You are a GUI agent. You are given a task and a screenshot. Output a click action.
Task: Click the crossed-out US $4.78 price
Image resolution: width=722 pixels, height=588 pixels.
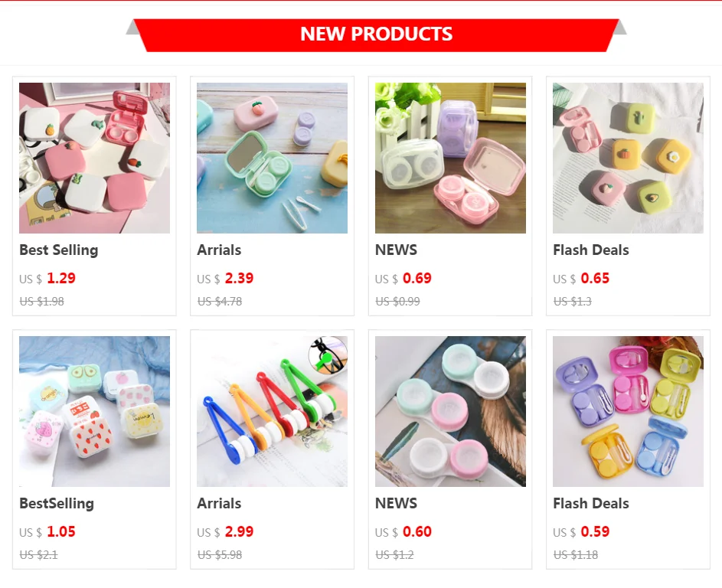point(220,302)
